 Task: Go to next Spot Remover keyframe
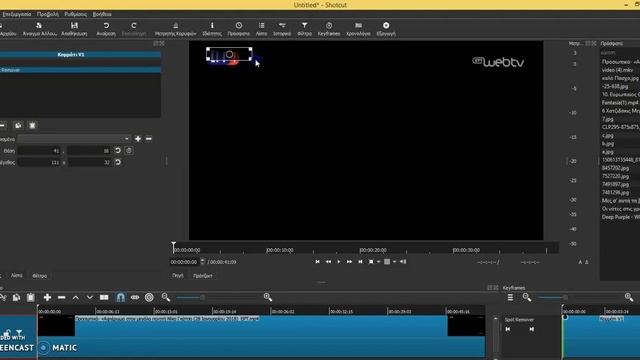point(531,329)
